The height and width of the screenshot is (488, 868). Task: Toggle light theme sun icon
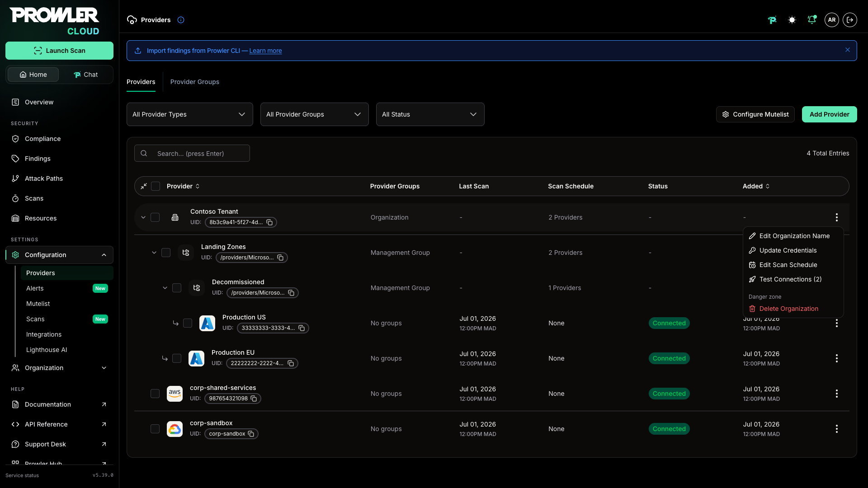click(792, 20)
